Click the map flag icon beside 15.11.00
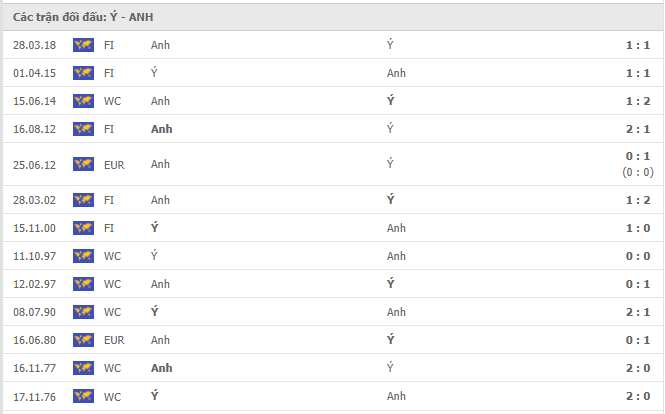The image size is (665, 414). pos(83,228)
